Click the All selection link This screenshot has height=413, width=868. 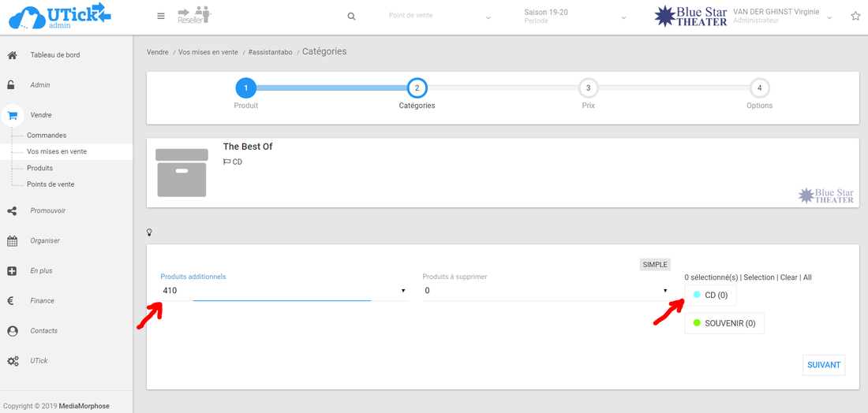[x=807, y=277]
